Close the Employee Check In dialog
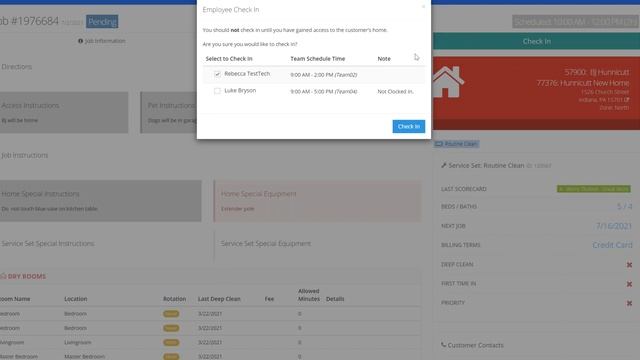Viewport: 640px width, 360px height. click(423, 6)
